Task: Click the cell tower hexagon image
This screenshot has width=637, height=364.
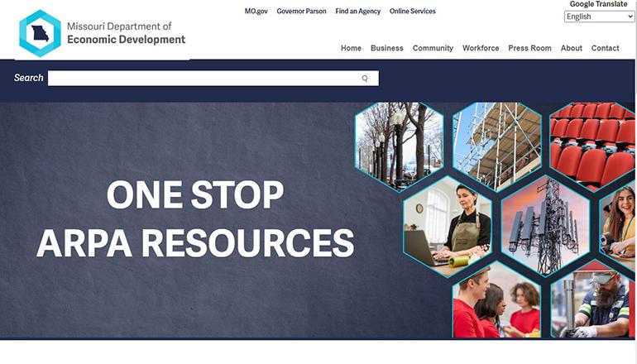Action: click(545, 227)
